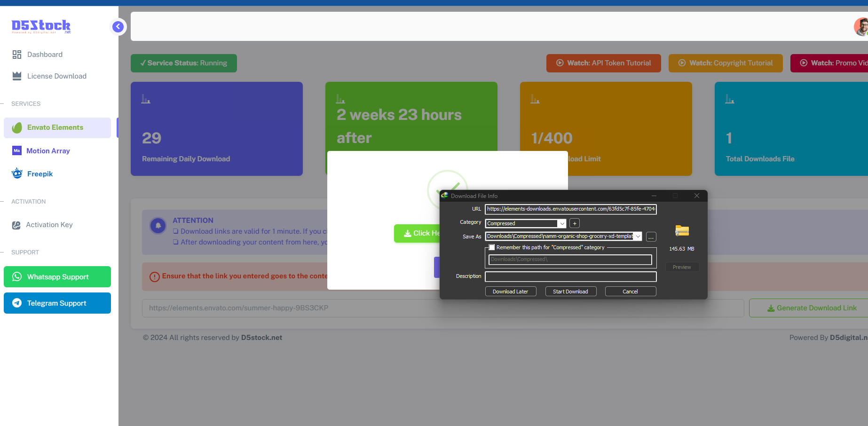Image resolution: width=868 pixels, height=426 pixels.
Task: Enable Remember this path checkbox
Action: [x=492, y=247]
